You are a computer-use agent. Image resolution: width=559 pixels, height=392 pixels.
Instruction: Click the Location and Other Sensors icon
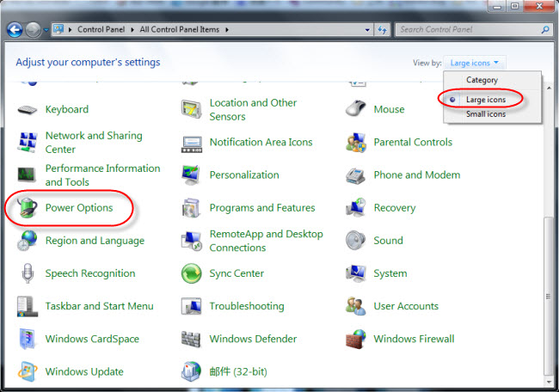(x=192, y=109)
